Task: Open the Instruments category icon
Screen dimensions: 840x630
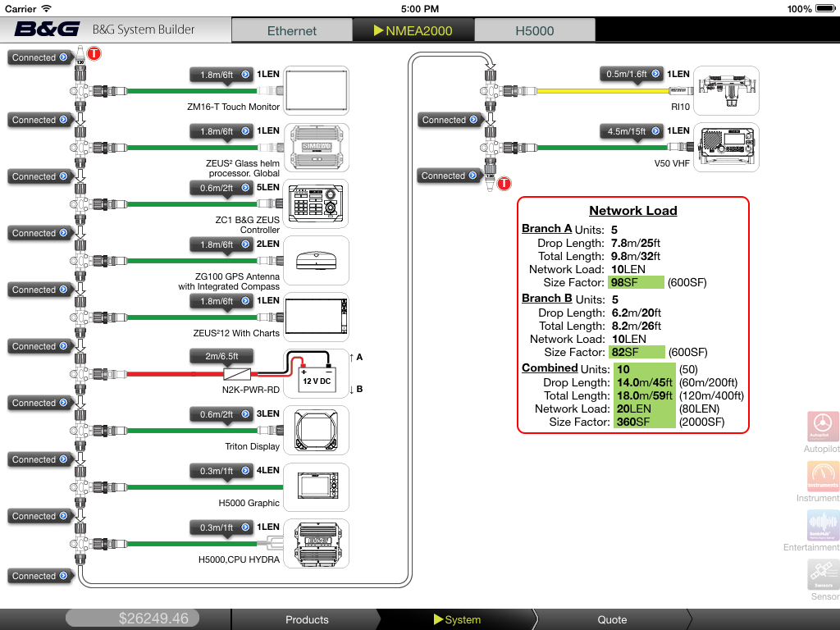Action: click(x=822, y=476)
